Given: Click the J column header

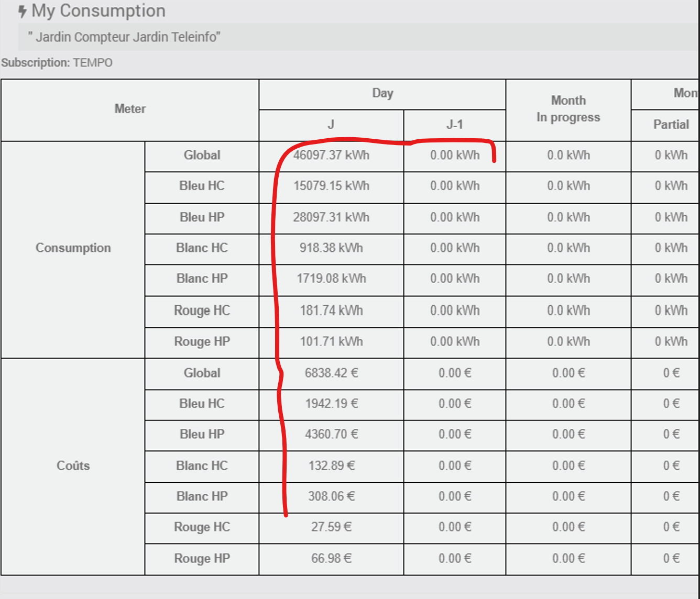Looking at the screenshot, I should click(x=331, y=125).
